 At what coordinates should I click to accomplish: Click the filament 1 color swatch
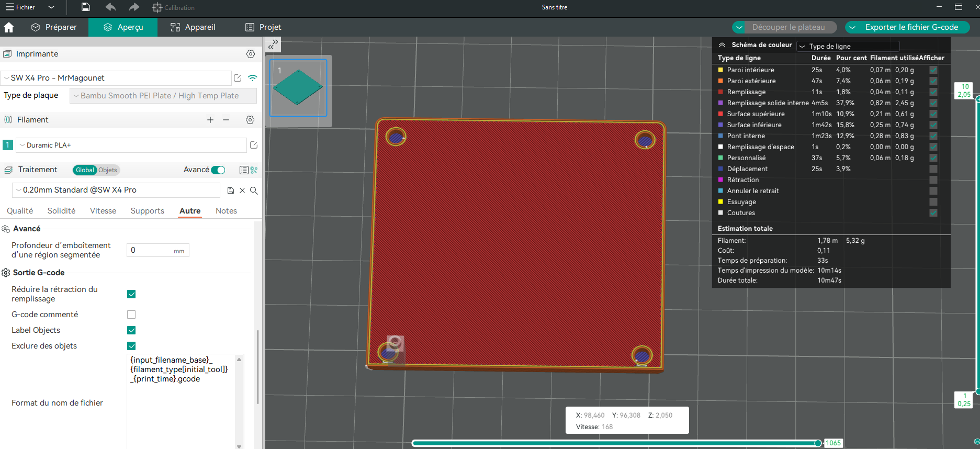click(x=8, y=145)
